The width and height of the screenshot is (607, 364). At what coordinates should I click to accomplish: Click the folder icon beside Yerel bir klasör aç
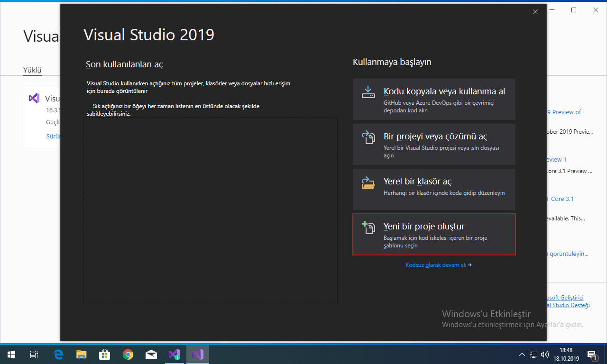[x=368, y=182]
